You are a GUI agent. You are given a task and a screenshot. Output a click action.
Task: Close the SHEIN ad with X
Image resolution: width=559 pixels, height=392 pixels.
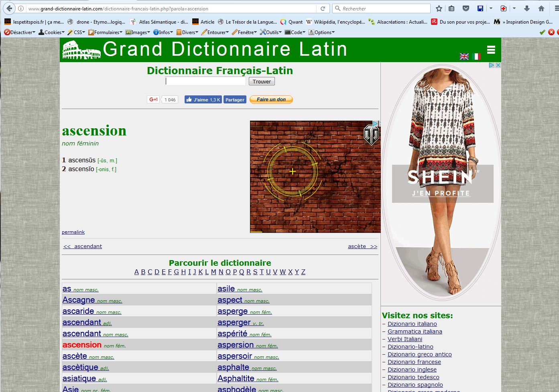click(x=498, y=65)
